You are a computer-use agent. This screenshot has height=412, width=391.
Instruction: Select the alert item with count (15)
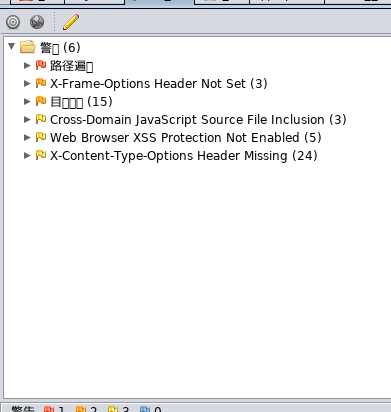pos(81,102)
